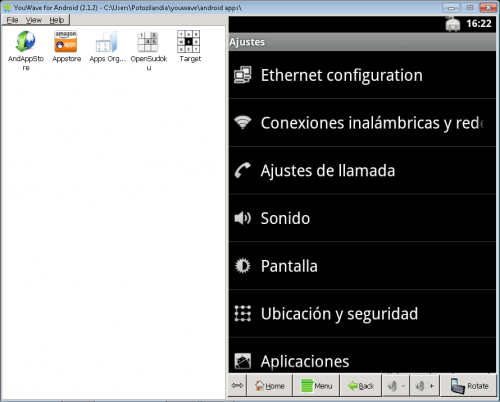Screen dimensions: 500x402
Task: Go to the Android Home screen
Action: tap(270, 386)
